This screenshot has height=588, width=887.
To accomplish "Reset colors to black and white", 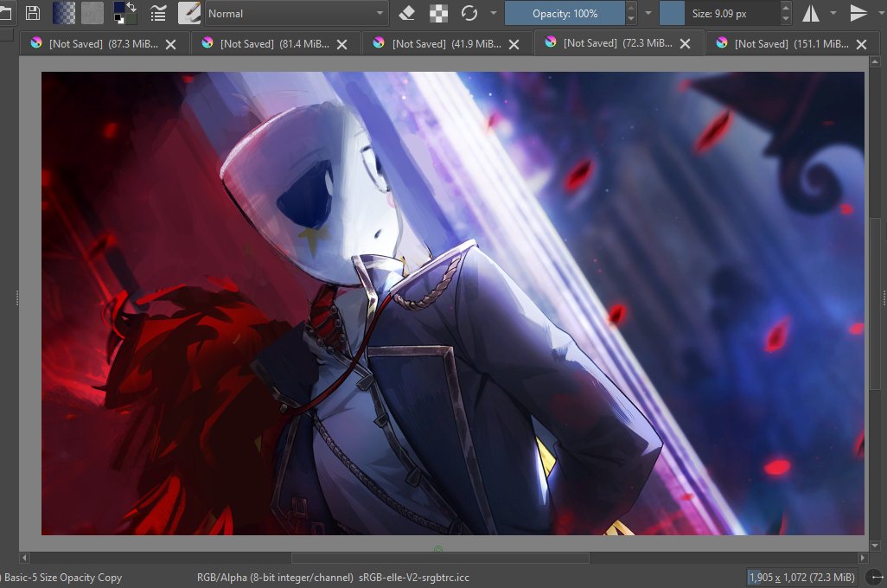I will click(118, 19).
